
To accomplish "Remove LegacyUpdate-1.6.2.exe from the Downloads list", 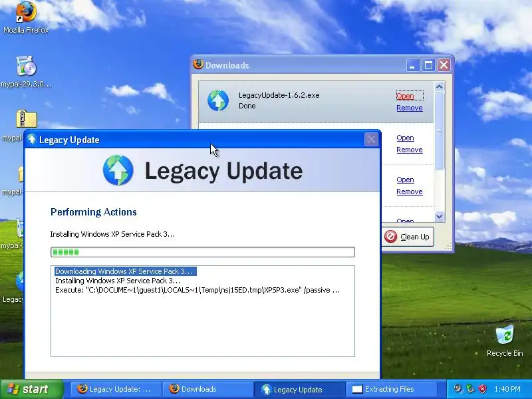I will click(x=410, y=108).
